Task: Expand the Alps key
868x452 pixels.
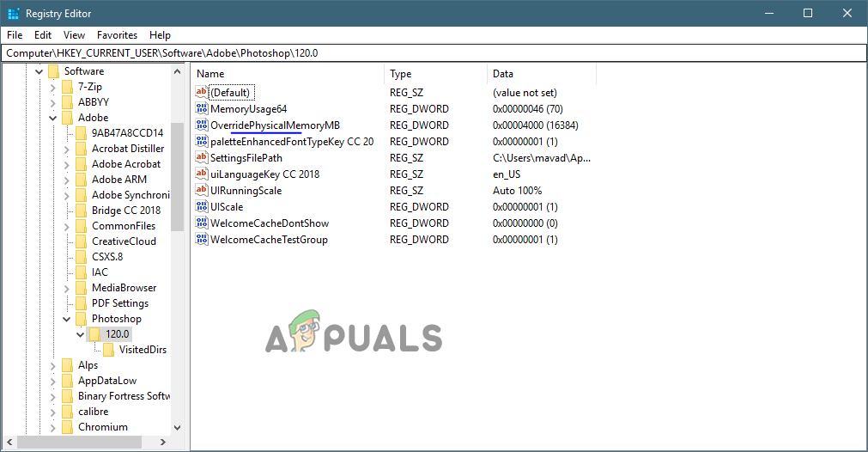Action: point(52,365)
